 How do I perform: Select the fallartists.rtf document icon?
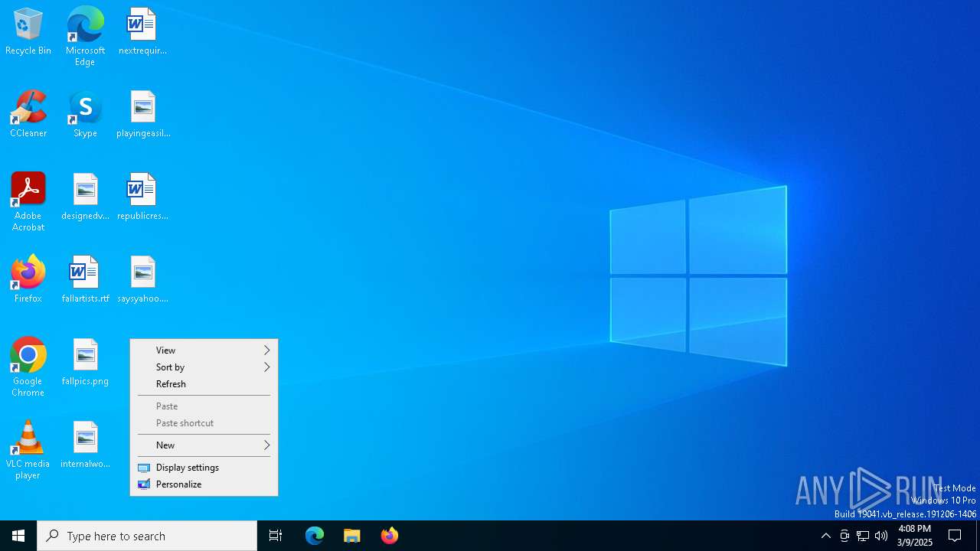85,280
